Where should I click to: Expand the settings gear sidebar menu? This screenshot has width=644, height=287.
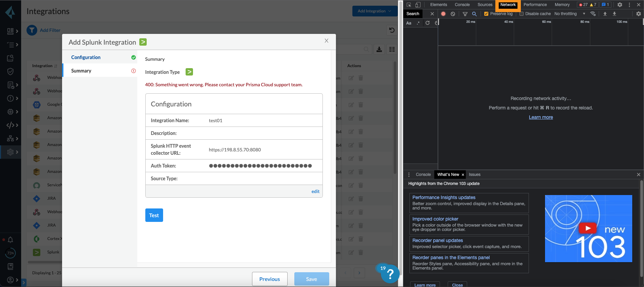click(x=12, y=152)
